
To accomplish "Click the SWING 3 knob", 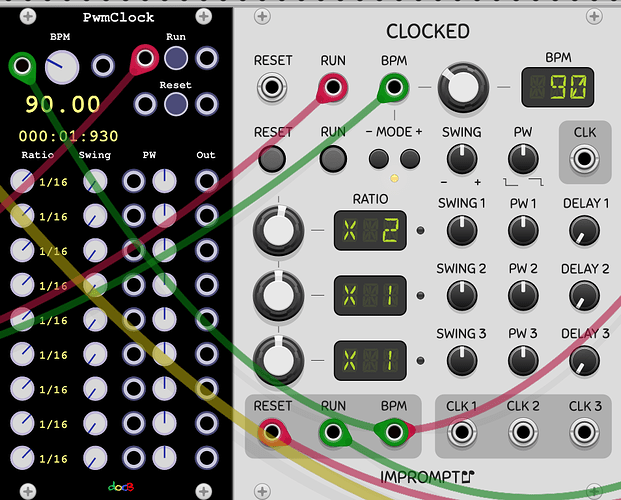I will pos(462,361).
